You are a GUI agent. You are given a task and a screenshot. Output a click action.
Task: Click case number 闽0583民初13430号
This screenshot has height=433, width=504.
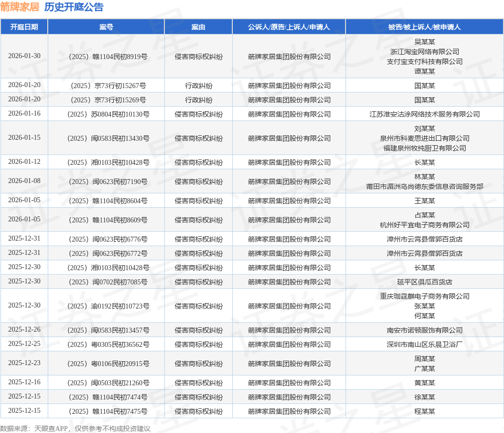tap(108, 138)
